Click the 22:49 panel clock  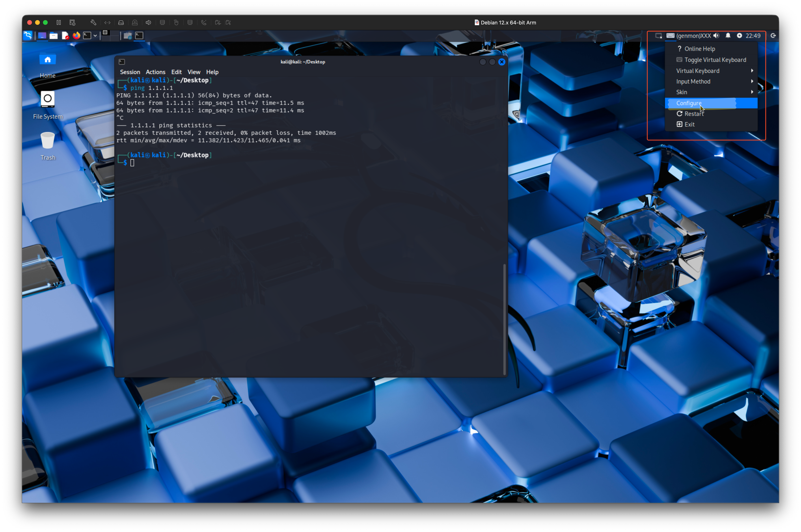coord(753,36)
